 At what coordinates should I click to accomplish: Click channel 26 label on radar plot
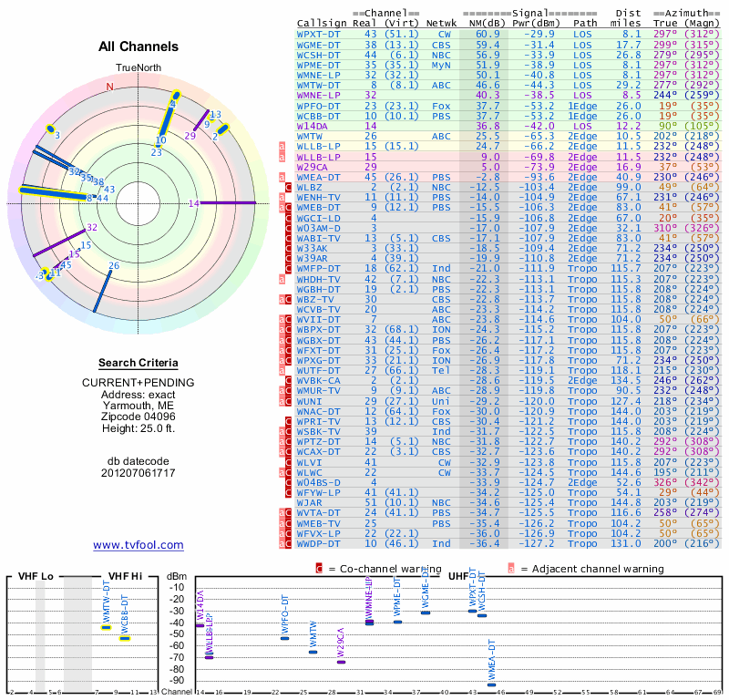point(114,265)
